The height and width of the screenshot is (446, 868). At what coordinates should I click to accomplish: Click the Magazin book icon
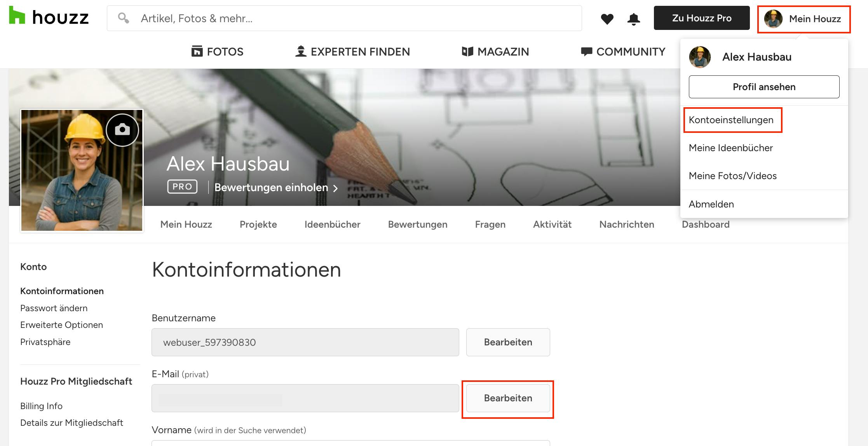467,51
